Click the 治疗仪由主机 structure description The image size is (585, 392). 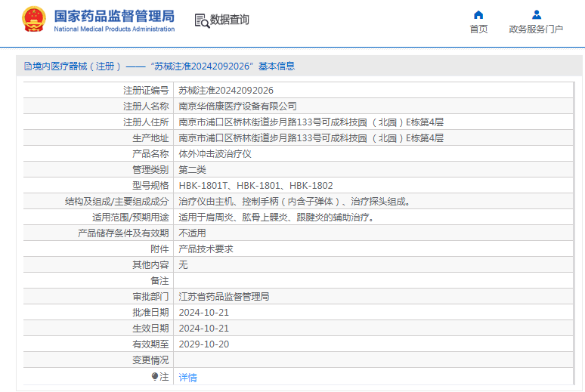tap(295, 202)
